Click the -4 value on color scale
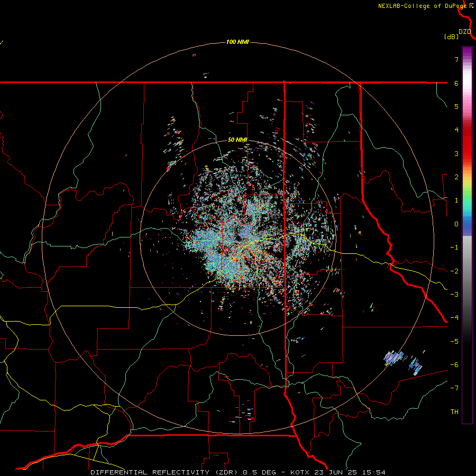This screenshot has width=476, height=476. (454, 318)
